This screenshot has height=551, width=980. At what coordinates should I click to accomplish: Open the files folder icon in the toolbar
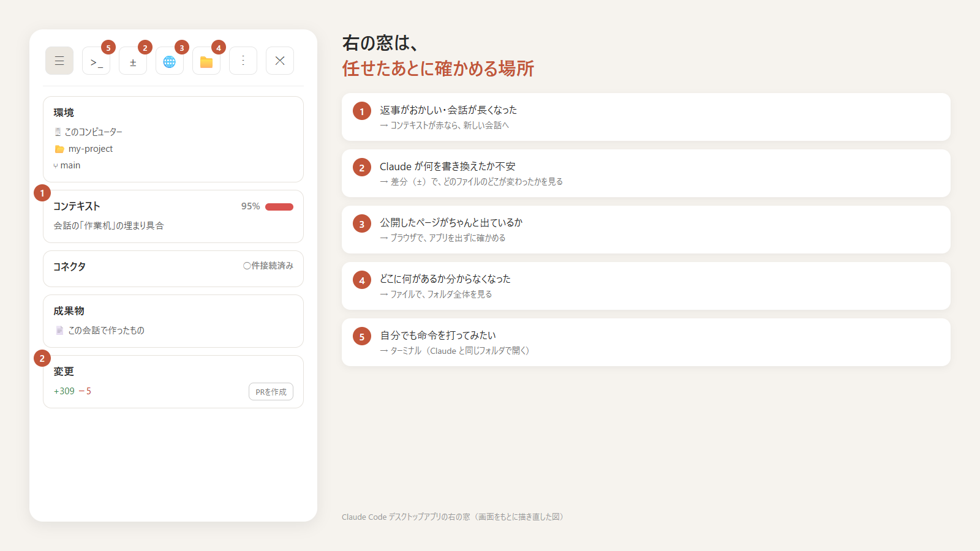pyautogui.click(x=206, y=61)
